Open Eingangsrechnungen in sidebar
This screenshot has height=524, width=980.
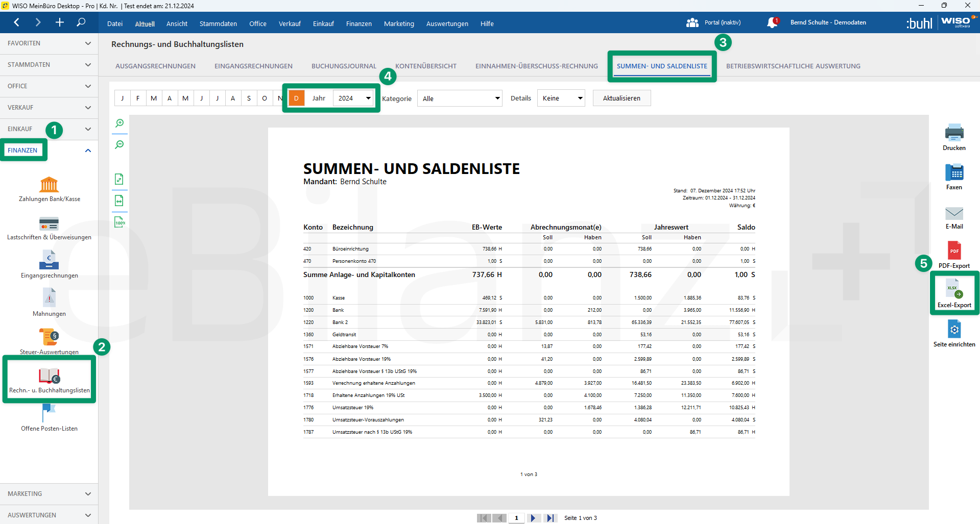click(49, 260)
